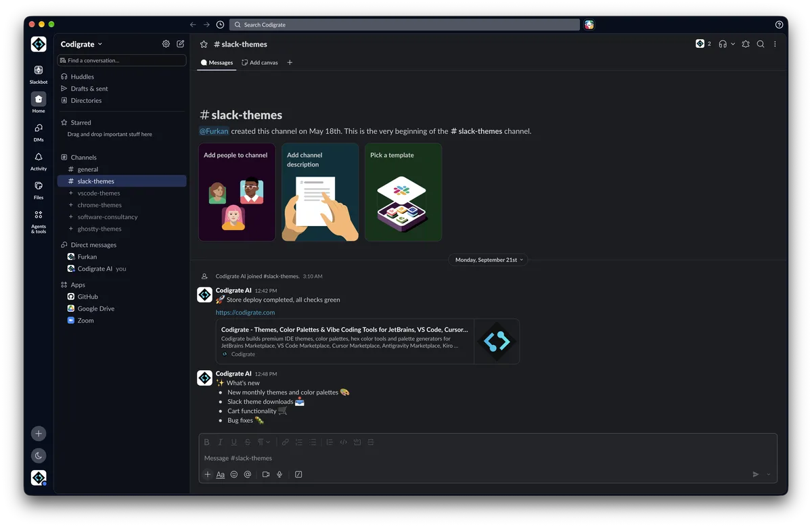Screen dimensions: 812x527
Task: Open the chrome-themes channel
Action: 122,205
